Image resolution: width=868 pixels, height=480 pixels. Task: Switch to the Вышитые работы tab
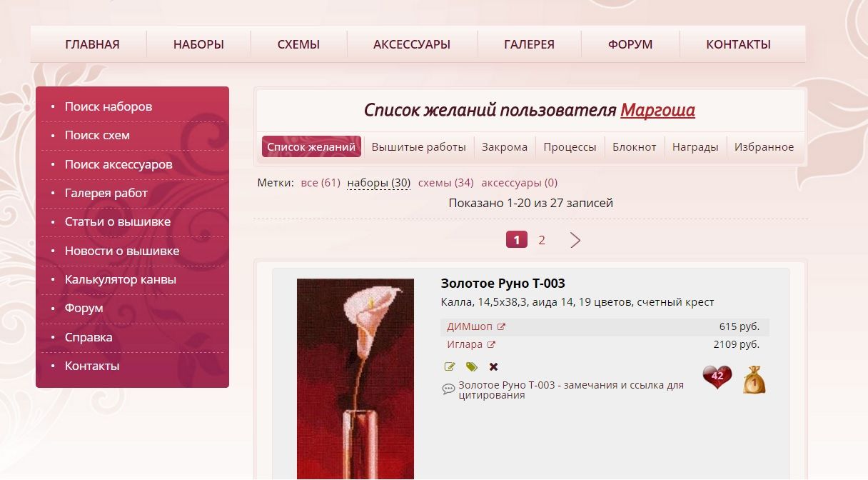pos(418,147)
